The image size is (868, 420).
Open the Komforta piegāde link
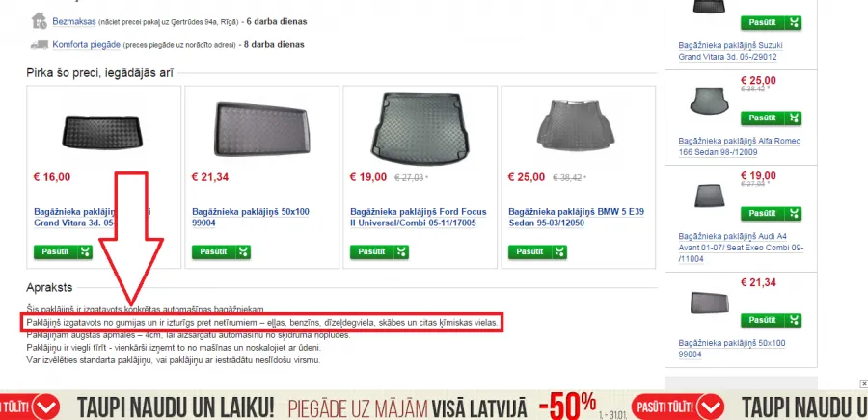click(x=87, y=44)
